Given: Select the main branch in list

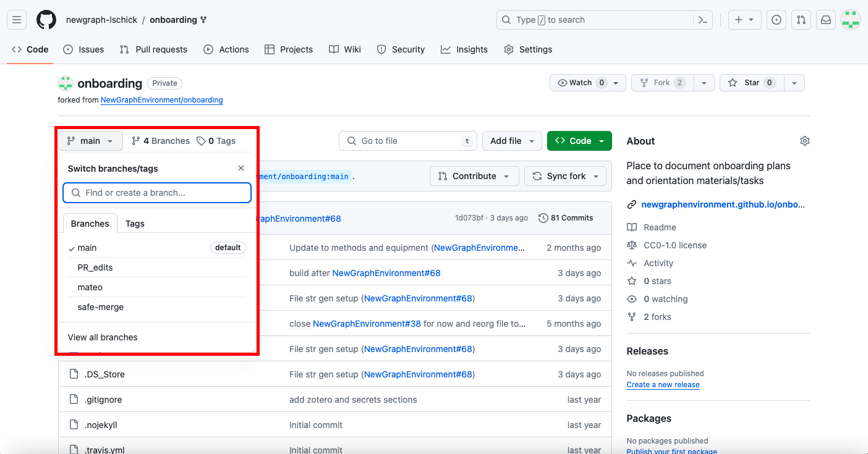Looking at the screenshot, I should point(157,248).
